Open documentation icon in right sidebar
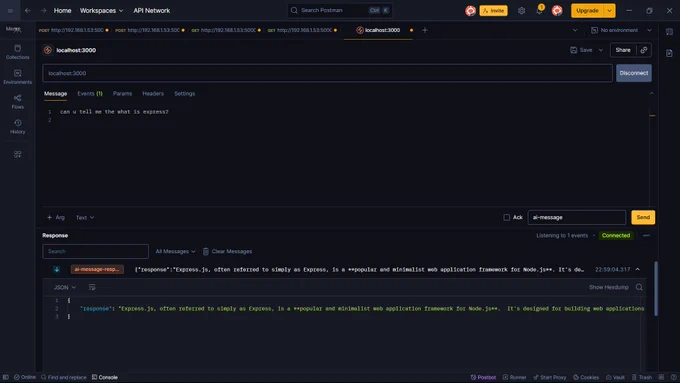The image size is (680, 383). (669, 53)
